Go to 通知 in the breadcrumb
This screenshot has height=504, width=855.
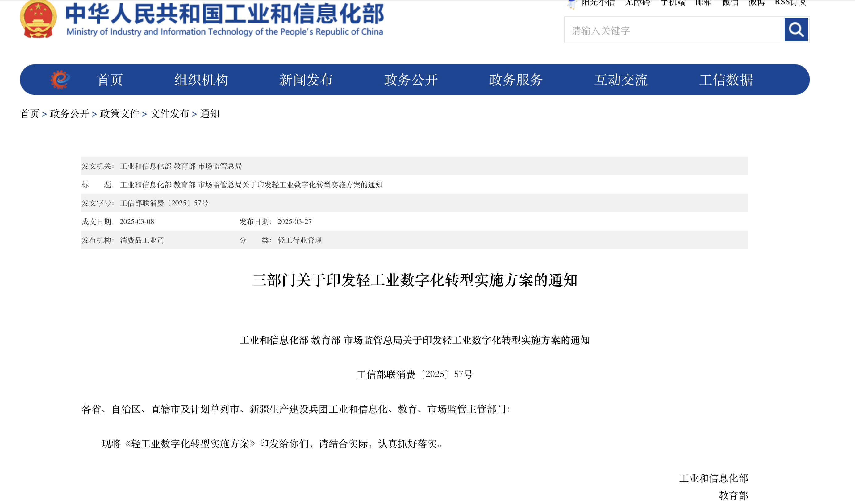[210, 114]
